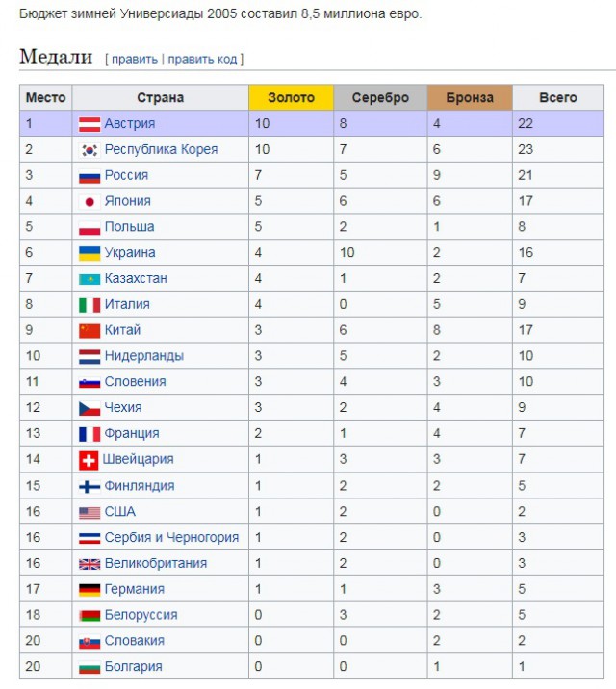Click the Серебро column header
616x689 pixels.
click(x=380, y=97)
